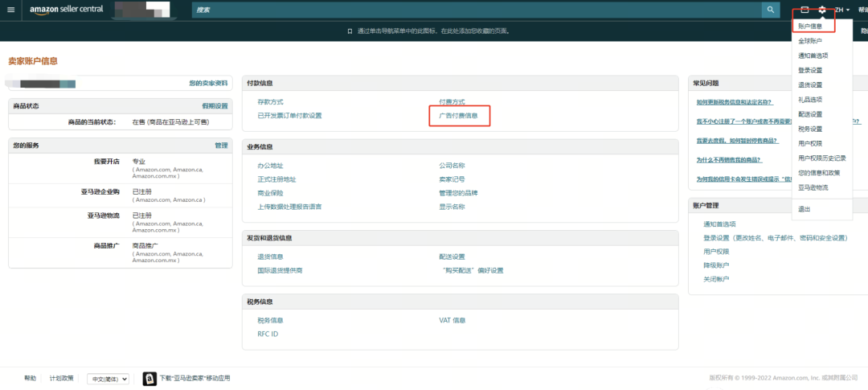Image resolution: width=868 pixels, height=390 pixels.
Task: Click the Amazon Seller app icon in the footer
Action: [x=149, y=379]
